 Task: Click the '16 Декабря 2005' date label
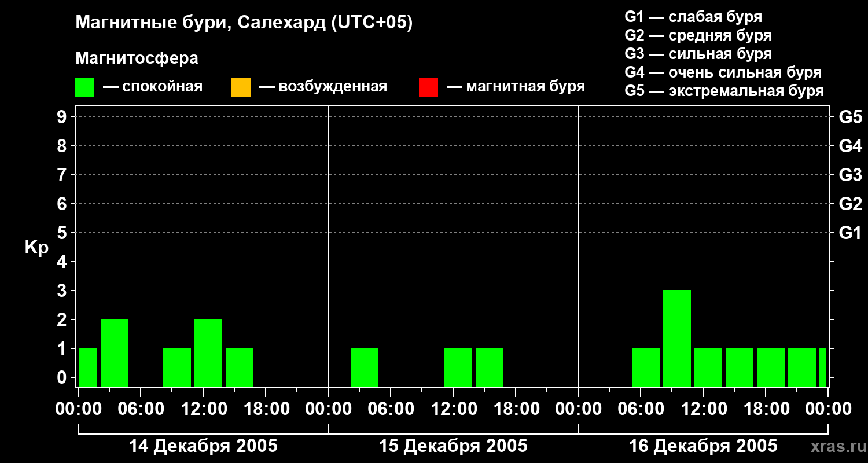tap(703, 446)
